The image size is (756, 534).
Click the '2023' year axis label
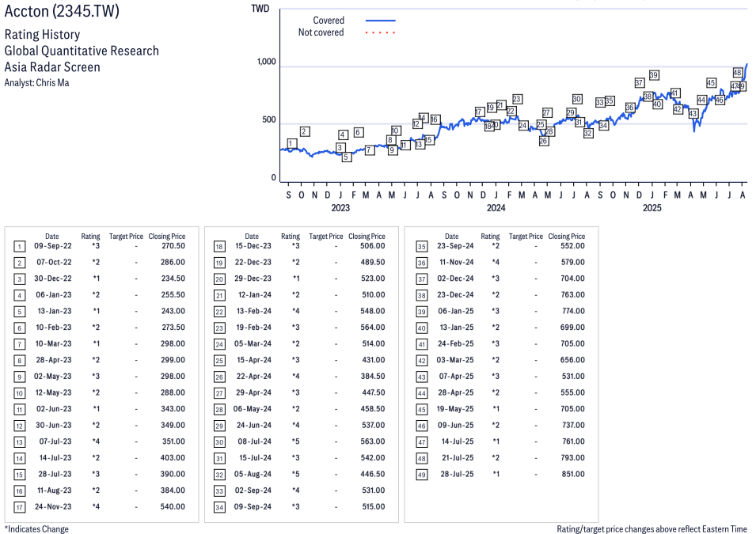click(340, 208)
